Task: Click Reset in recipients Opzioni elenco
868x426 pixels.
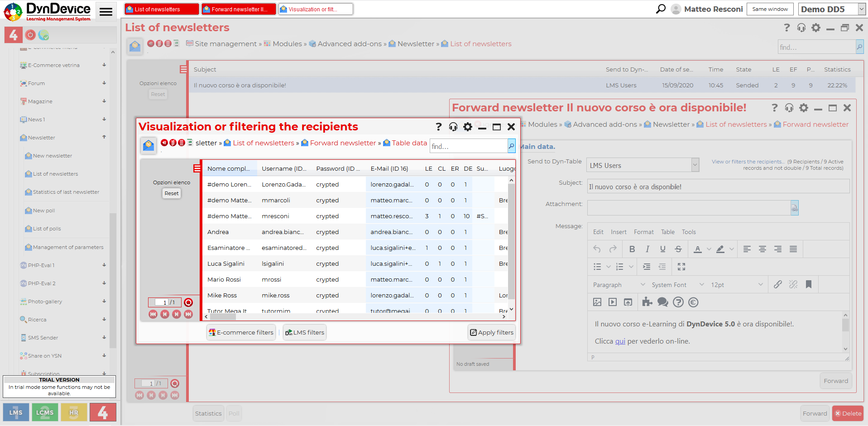Action: (x=172, y=193)
